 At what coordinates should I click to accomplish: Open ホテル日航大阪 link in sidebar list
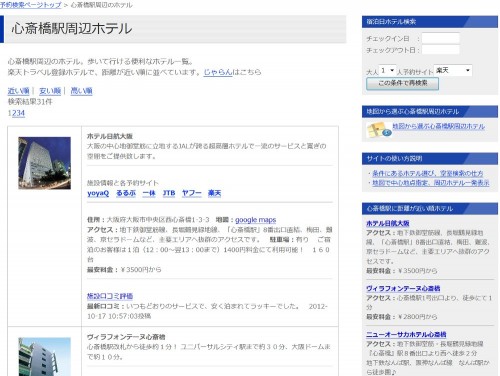click(x=388, y=223)
